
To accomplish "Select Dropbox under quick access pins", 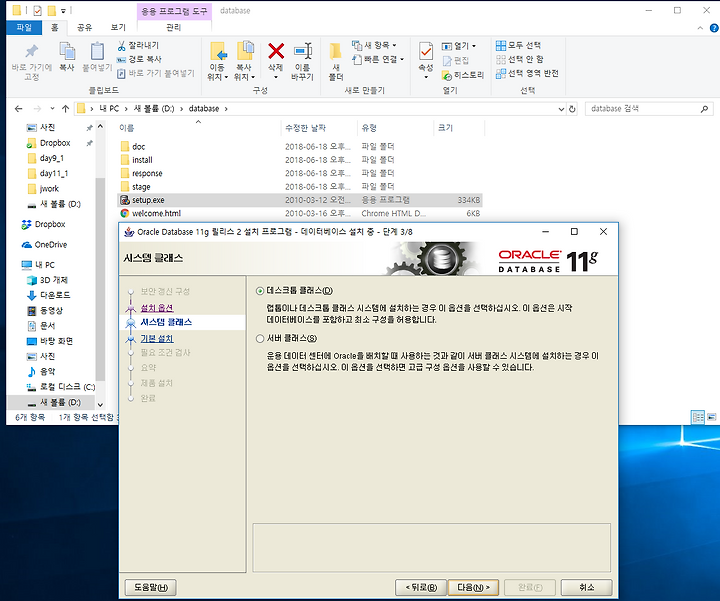I will 55,143.
